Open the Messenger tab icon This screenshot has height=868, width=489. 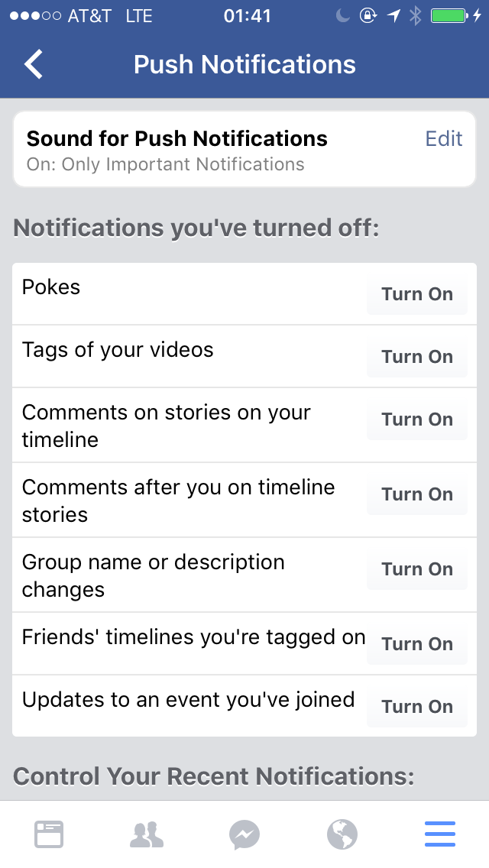pyautogui.click(x=244, y=834)
